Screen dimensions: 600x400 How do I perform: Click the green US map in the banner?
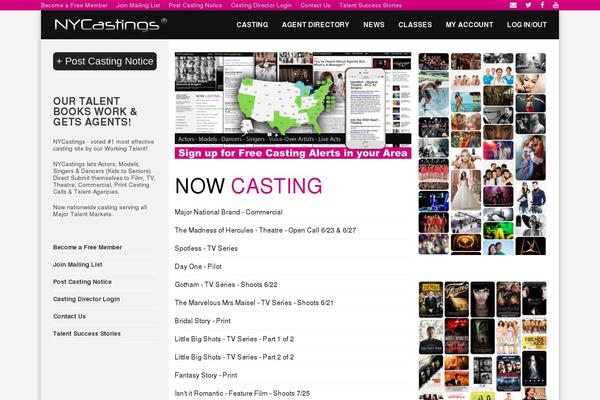point(284,103)
